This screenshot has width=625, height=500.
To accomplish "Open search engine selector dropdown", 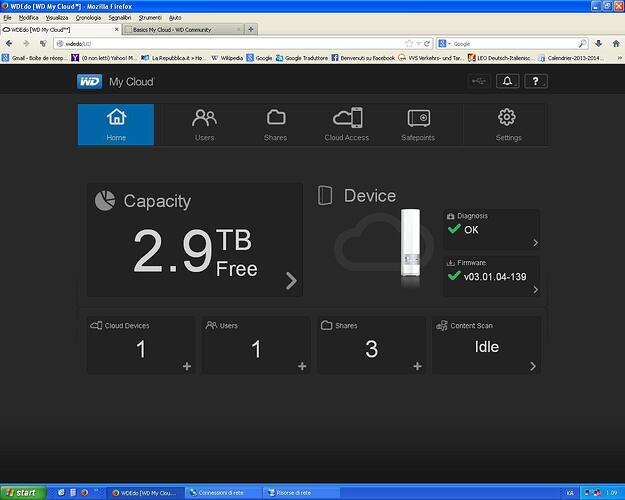I will (x=444, y=43).
